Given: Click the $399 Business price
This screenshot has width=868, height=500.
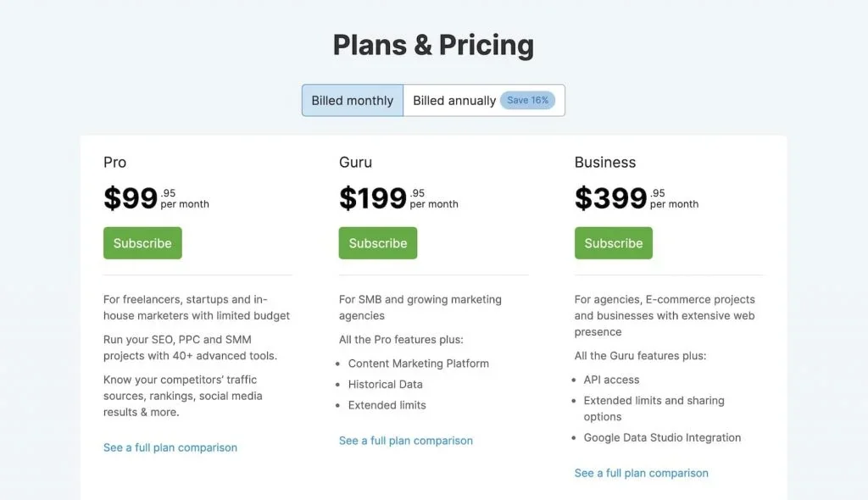Looking at the screenshot, I should click(610, 198).
